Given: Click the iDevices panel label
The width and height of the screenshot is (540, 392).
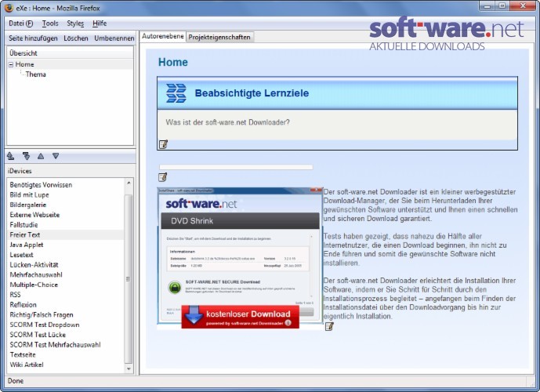Looking at the screenshot, I should 20,171.
